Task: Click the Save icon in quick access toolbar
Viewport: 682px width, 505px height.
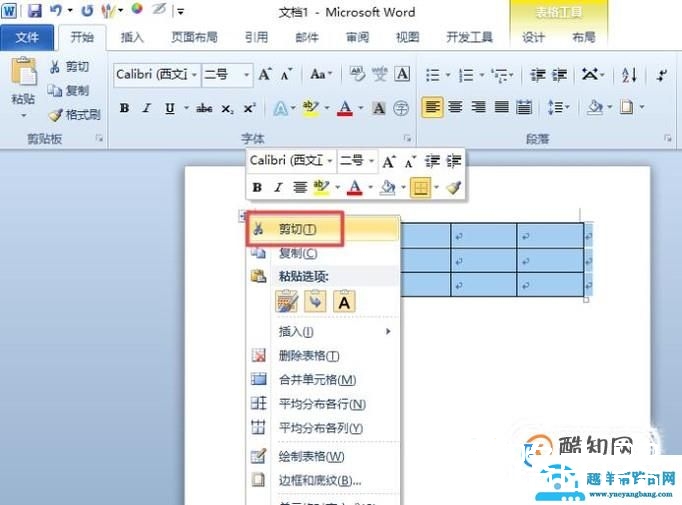Action: pos(34,11)
